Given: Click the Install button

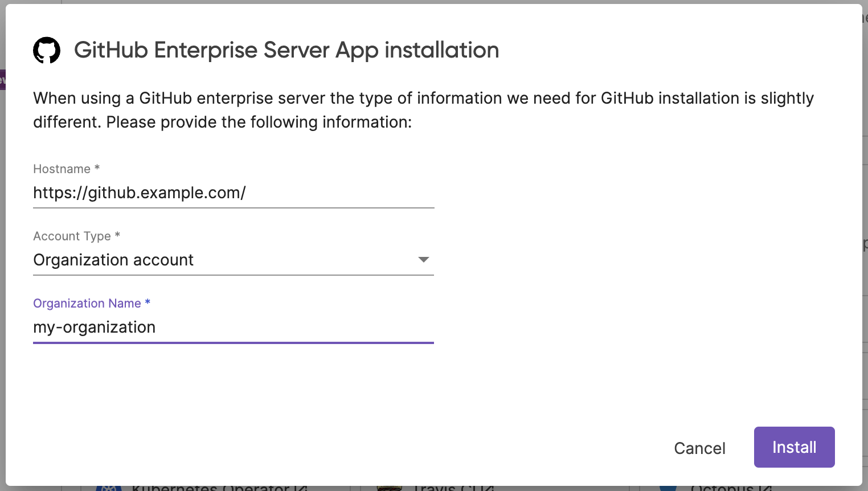Looking at the screenshot, I should coord(794,447).
